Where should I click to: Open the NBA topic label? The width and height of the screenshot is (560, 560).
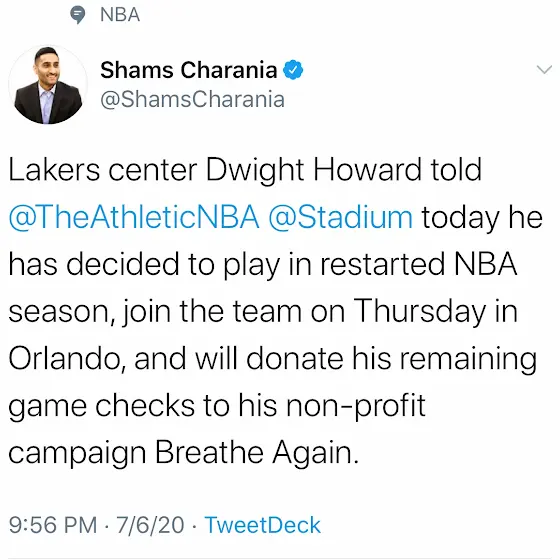(120, 15)
